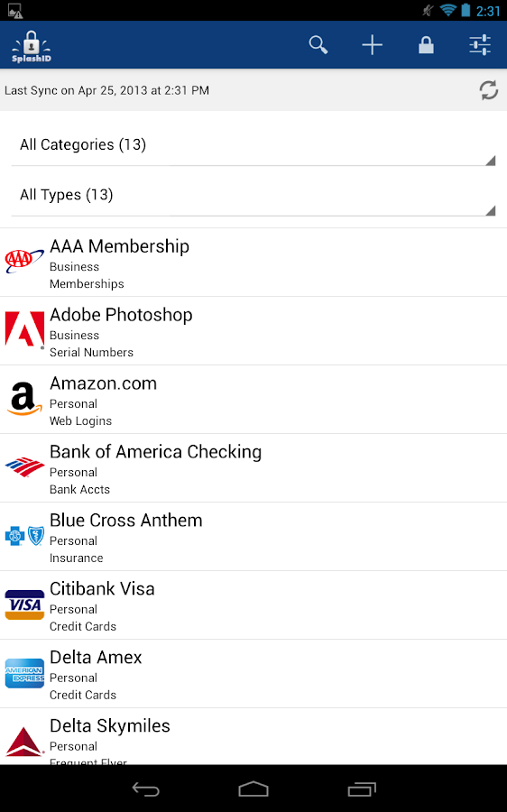This screenshot has height=812, width=507.
Task: Tap the sync refresh icon
Action: click(488, 90)
